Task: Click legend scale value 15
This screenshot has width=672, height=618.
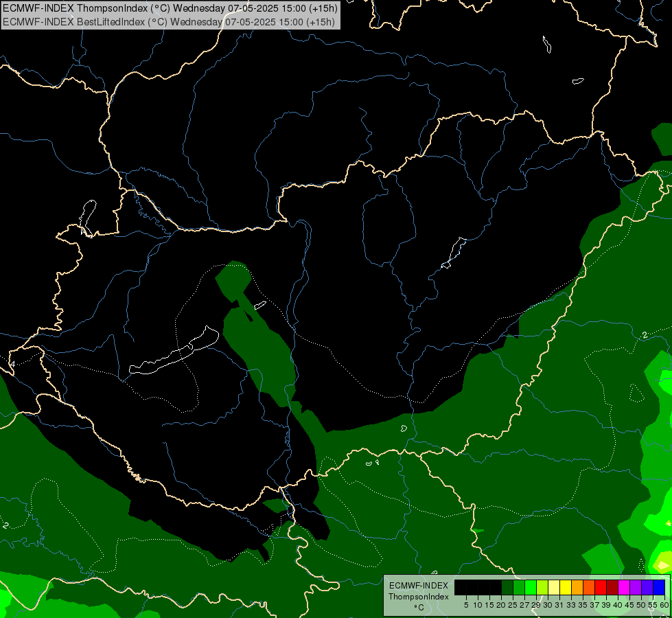Action: (489, 605)
